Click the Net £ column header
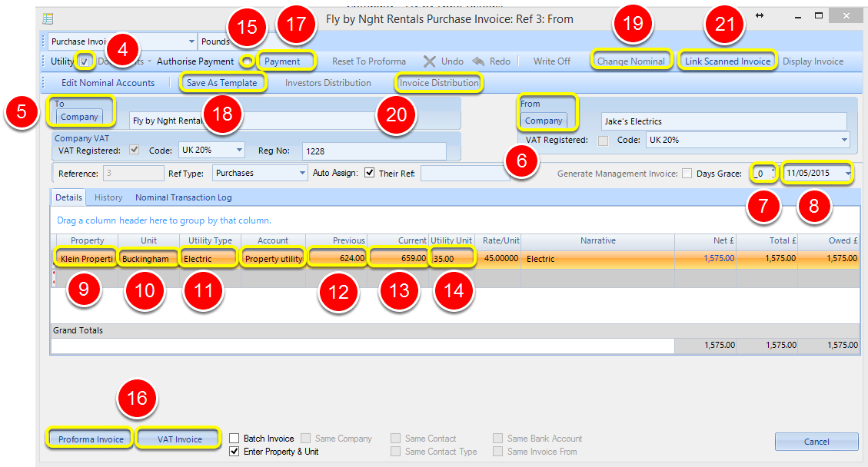 (705, 240)
